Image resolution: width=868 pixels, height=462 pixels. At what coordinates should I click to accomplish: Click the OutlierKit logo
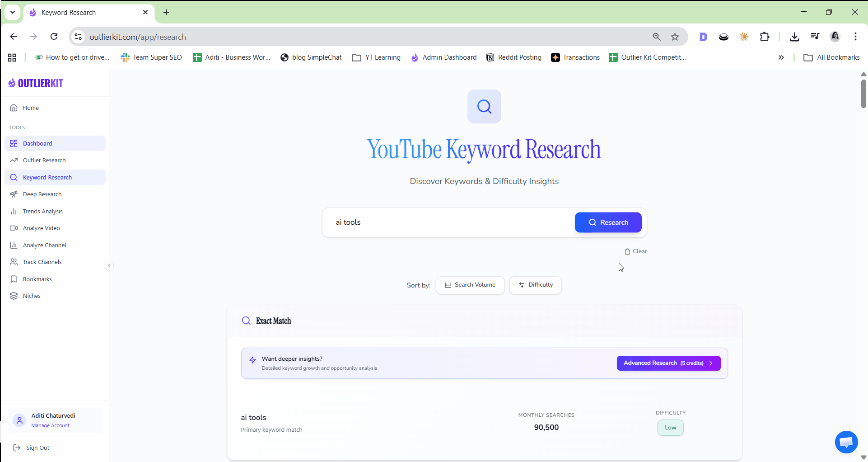pos(35,83)
